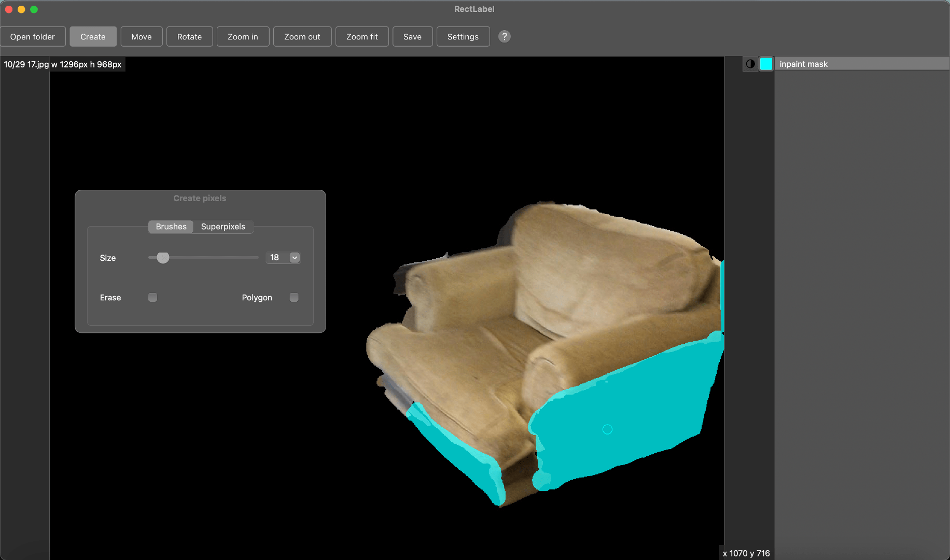Switch to the Brushes tab
The width and height of the screenshot is (950, 560).
tap(171, 227)
